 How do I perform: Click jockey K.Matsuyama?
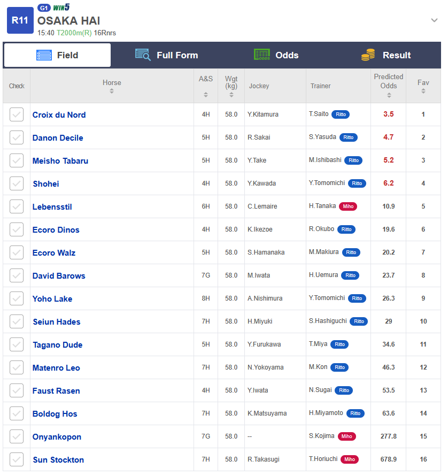point(267,413)
